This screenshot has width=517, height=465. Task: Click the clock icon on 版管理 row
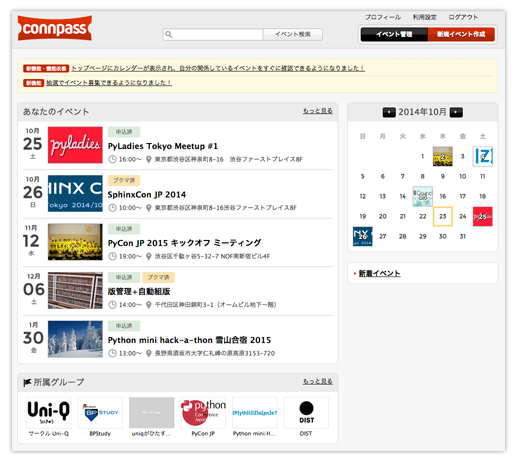[113, 305]
